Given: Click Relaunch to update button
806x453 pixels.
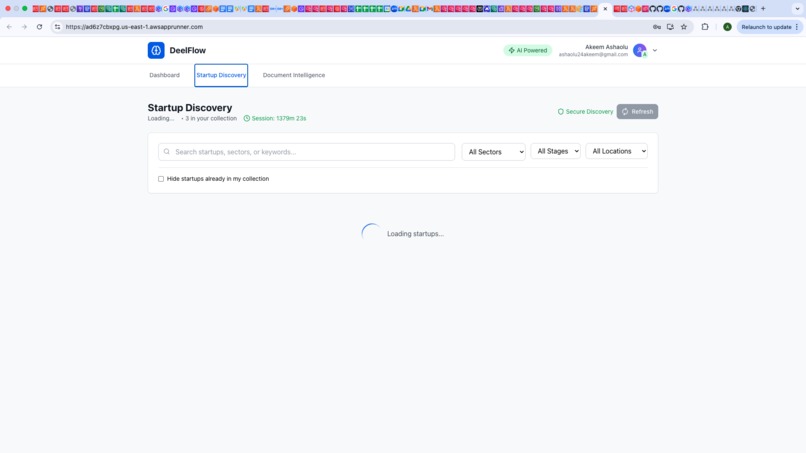Looking at the screenshot, I should [x=770, y=27].
